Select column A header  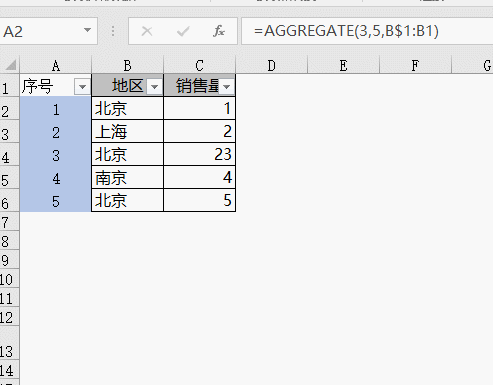click(56, 65)
